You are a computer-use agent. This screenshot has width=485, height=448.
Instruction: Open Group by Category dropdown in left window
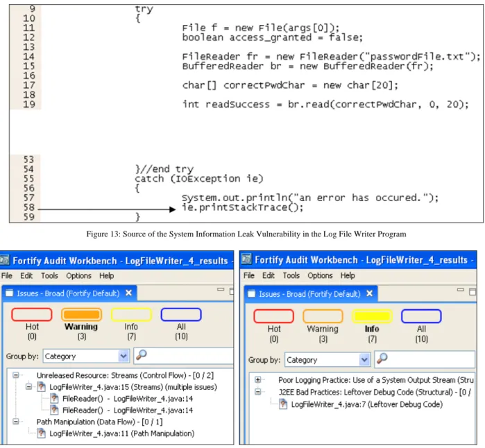point(86,356)
